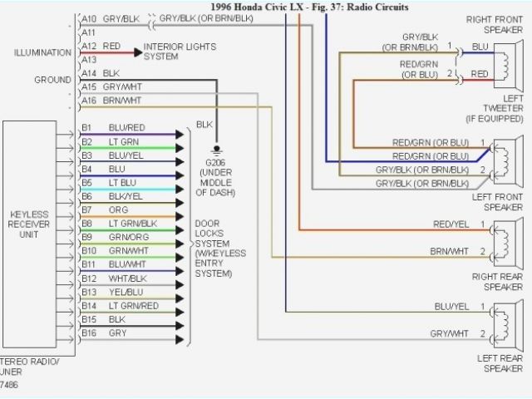Click the RED/YEL label near right rear speaker
This screenshot has height=399, width=532.
(x=451, y=224)
